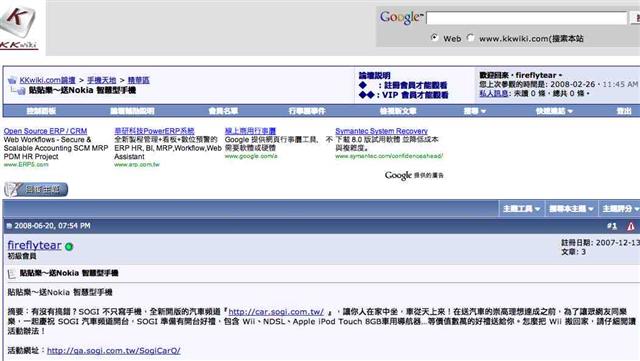Open the car.sogi.com.tw link
Image resolution: width=640 pixels, height=361 pixels.
tap(276, 312)
